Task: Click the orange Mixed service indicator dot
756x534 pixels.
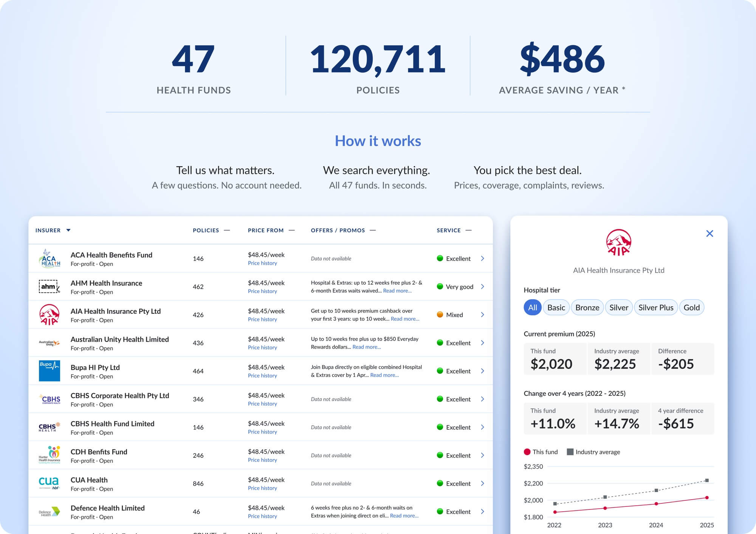Action: point(440,314)
